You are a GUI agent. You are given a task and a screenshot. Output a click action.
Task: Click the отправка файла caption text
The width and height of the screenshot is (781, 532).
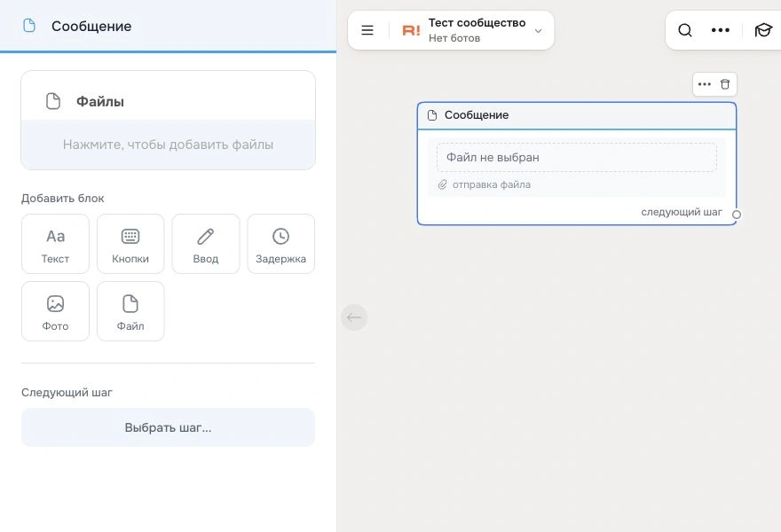coord(491,184)
